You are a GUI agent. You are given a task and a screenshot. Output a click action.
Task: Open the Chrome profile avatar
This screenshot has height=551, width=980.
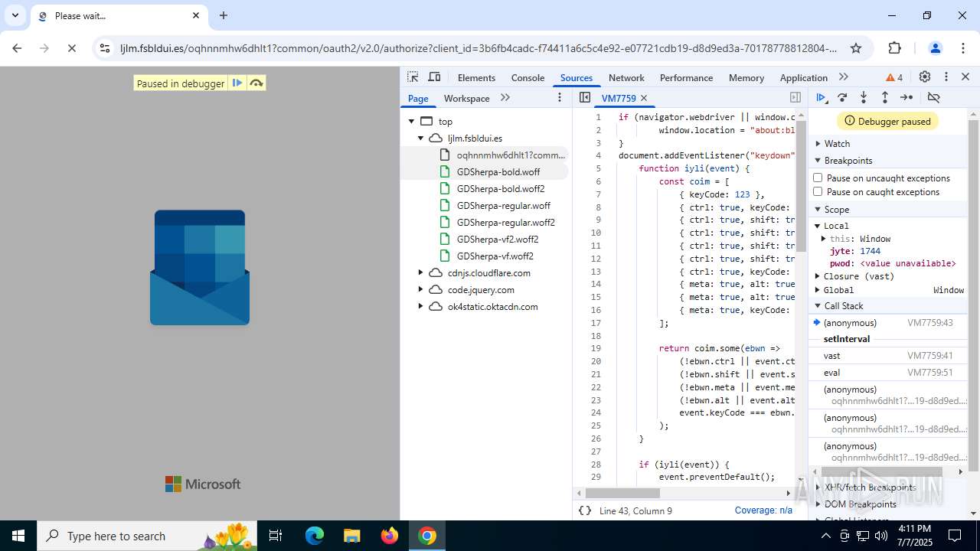(x=935, y=48)
